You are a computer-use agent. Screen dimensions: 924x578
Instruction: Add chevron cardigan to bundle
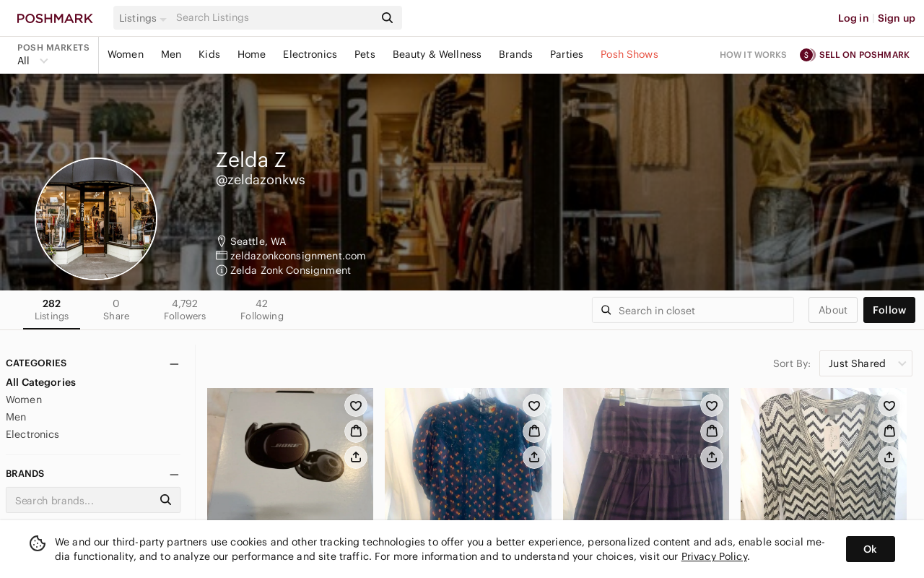(x=889, y=431)
